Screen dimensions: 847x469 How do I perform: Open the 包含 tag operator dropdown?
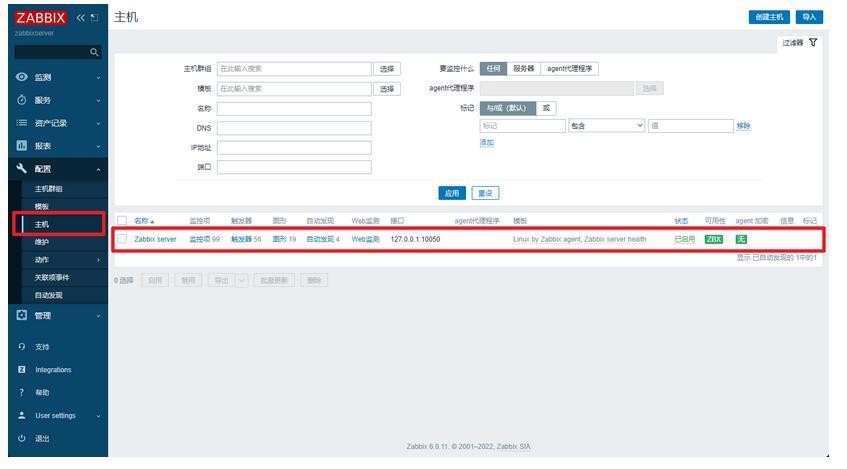click(x=607, y=125)
